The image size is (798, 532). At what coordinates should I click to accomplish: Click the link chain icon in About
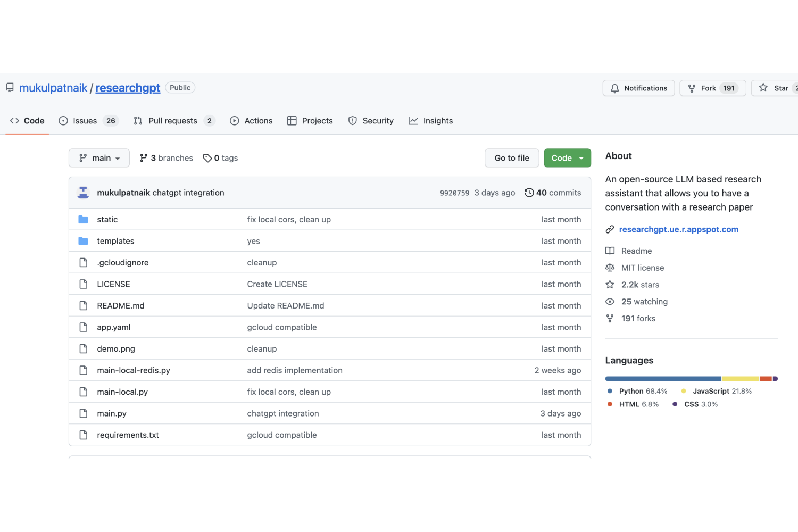click(x=610, y=229)
